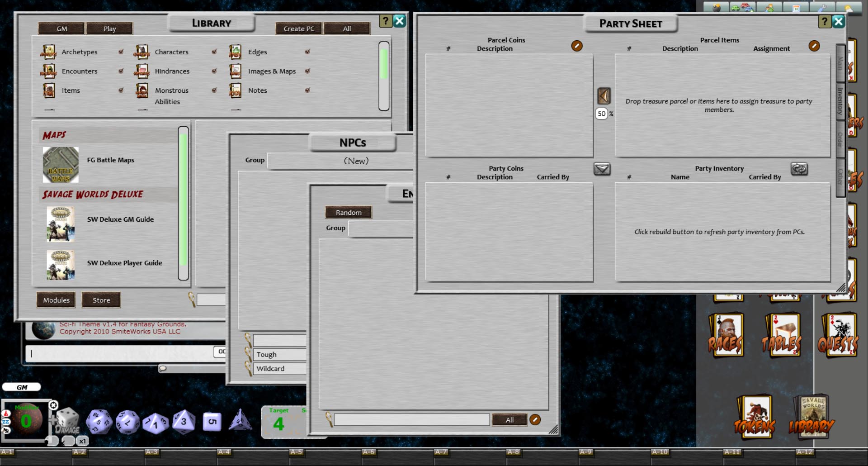The height and width of the screenshot is (466, 868).
Task: Toggle the Notes checkbox in the Library
Action: [x=308, y=90]
